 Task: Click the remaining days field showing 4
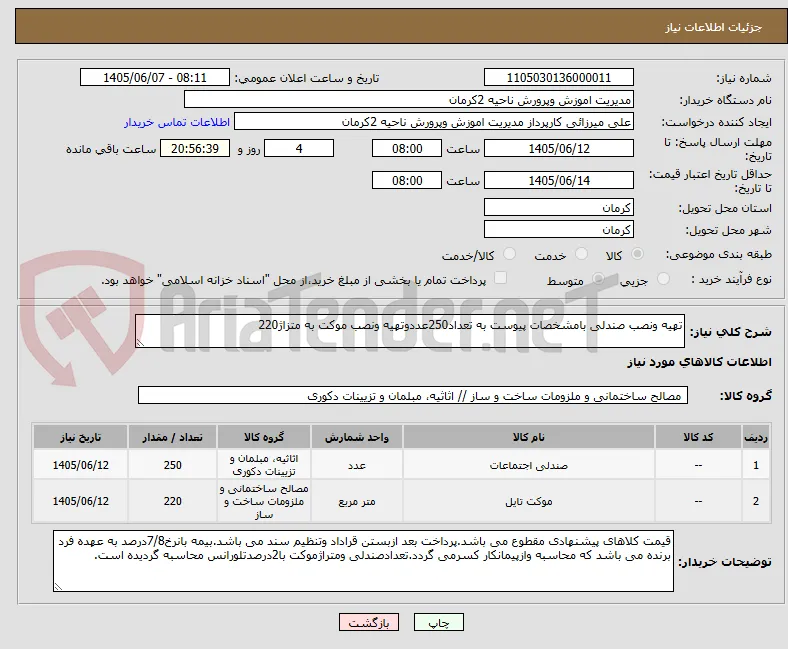click(299, 148)
